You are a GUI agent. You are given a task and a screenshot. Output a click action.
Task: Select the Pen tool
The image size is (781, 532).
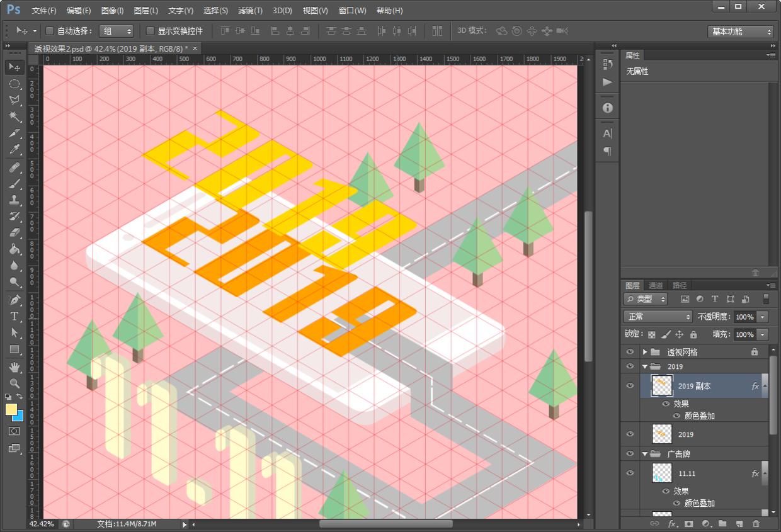point(14,299)
